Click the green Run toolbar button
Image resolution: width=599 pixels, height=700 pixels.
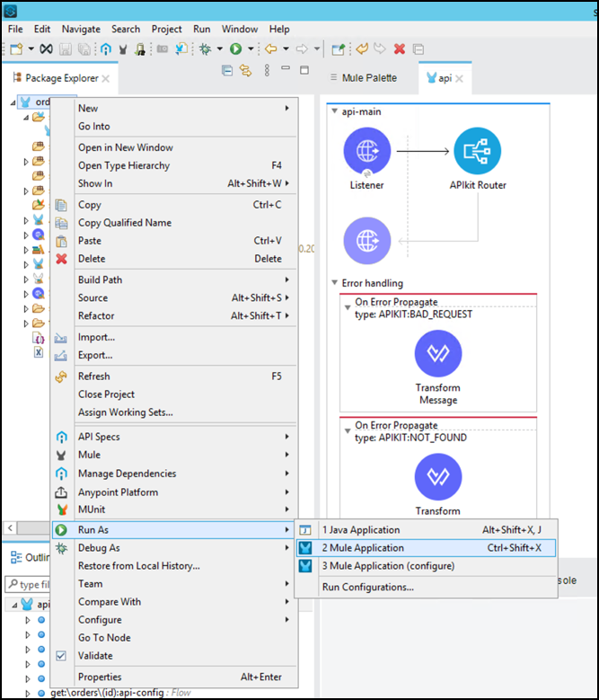pyautogui.click(x=235, y=49)
